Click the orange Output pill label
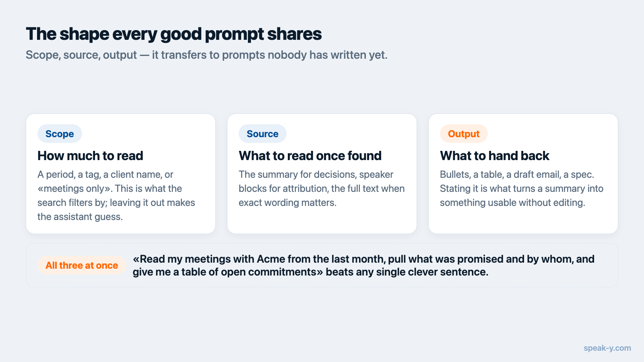Screen dimensions: 644x362 (464, 134)
